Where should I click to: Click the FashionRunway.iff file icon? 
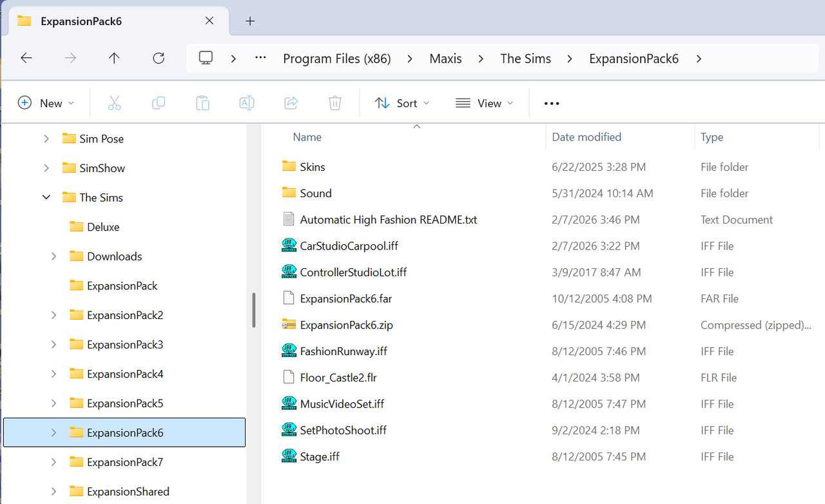pos(289,351)
